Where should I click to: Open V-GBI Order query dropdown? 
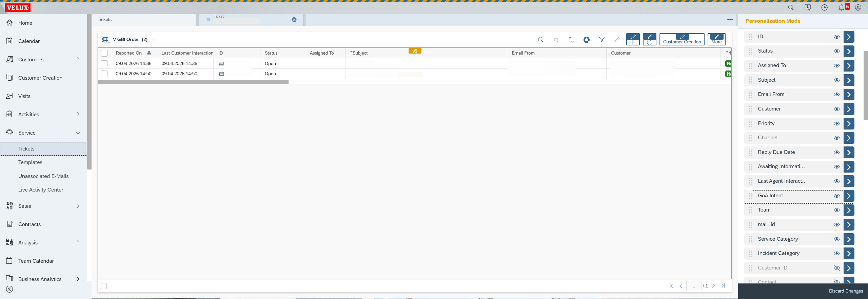point(154,40)
